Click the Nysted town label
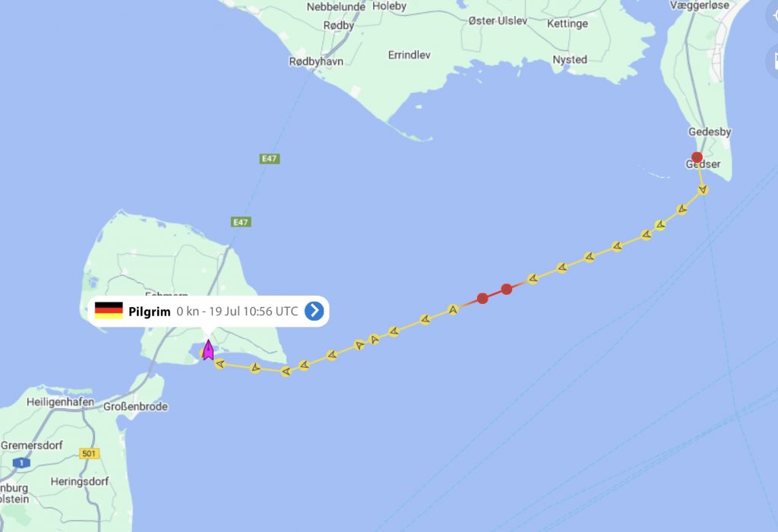The width and height of the screenshot is (778, 532). click(570, 59)
